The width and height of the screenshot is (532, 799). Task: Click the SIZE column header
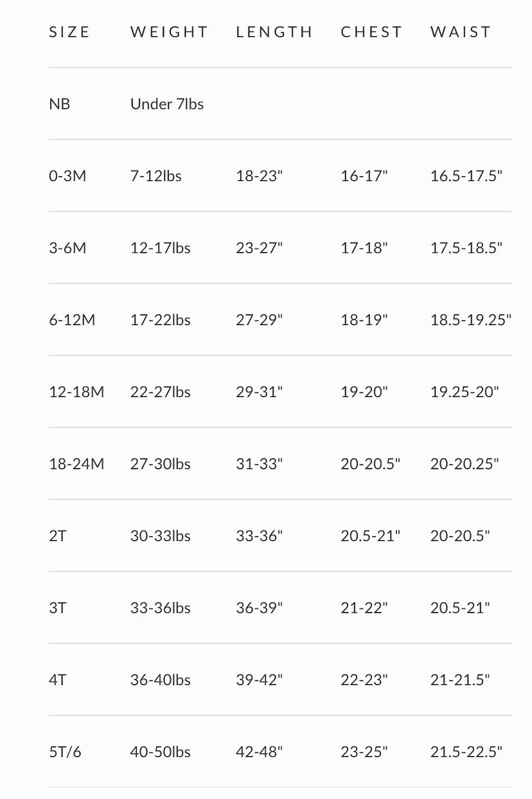pos(69,32)
